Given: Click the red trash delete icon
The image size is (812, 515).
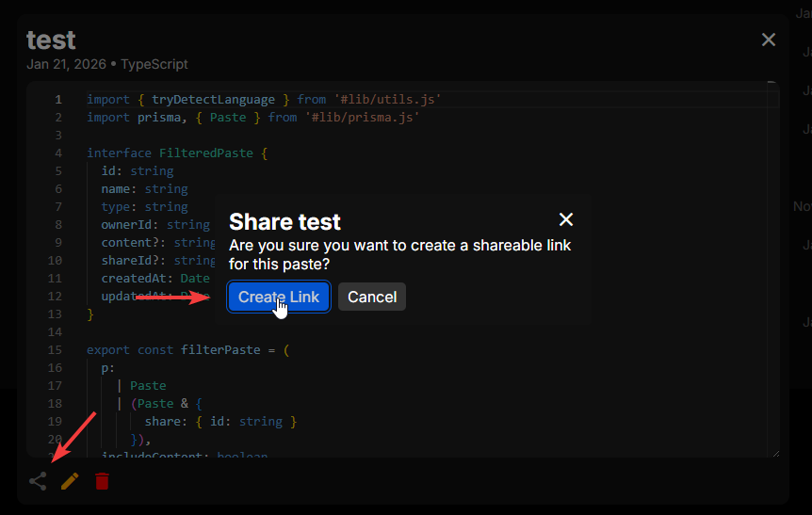Looking at the screenshot, I should 102,481.
